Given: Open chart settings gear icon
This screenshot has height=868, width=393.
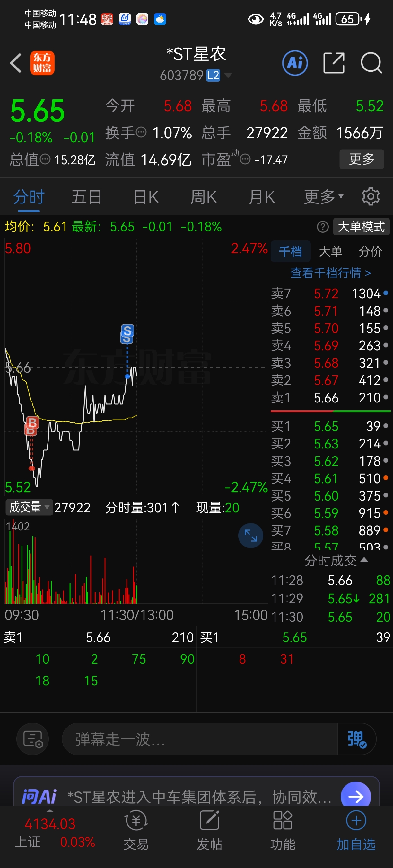Looking at the screenshot, I should pos(371,196).
